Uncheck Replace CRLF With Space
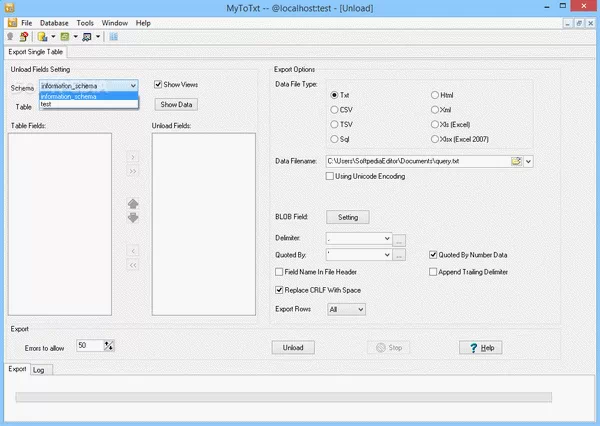This screenshot has width=600, height=426. [x=279, y=290]
